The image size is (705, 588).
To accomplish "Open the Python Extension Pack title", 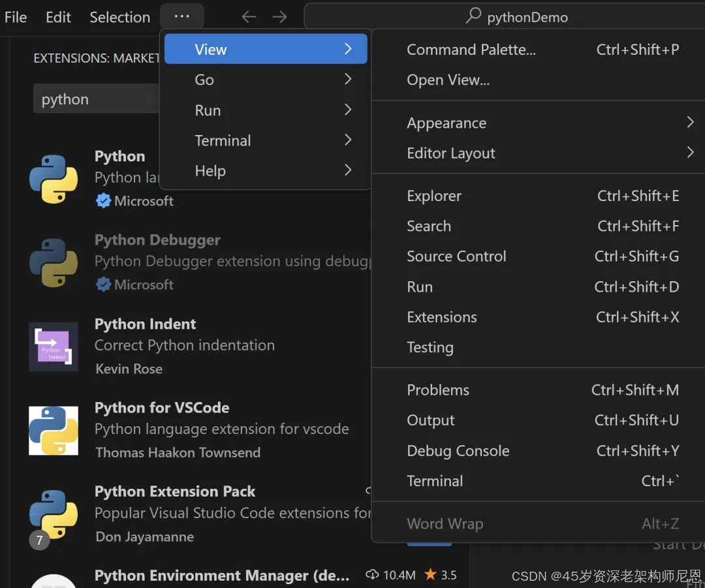I will coord(175,491).
